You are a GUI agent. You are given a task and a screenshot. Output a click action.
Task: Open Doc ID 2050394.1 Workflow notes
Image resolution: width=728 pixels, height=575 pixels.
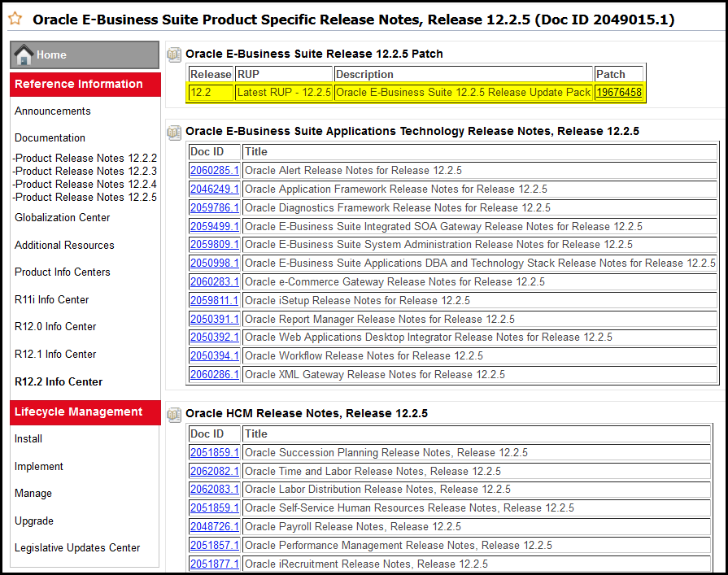tap(215, 355)
